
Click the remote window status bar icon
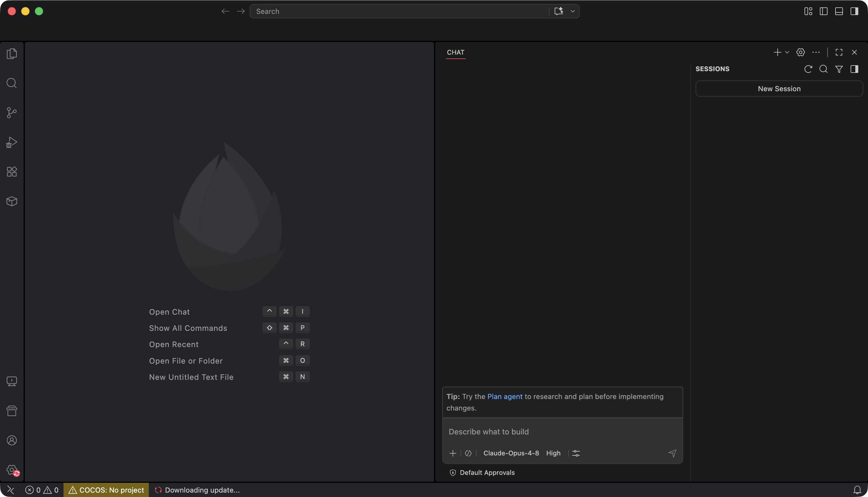point(11,490)
